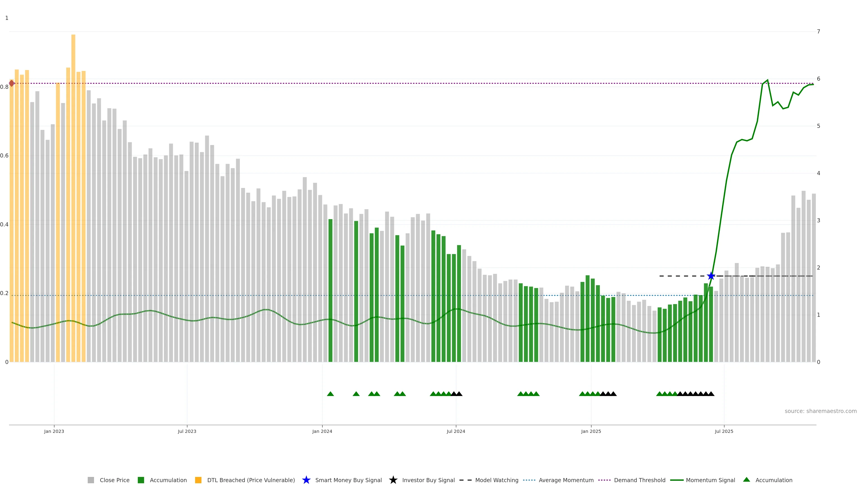
Task: Click the Jul 2024 x-axis label
Action: [456, 432]
